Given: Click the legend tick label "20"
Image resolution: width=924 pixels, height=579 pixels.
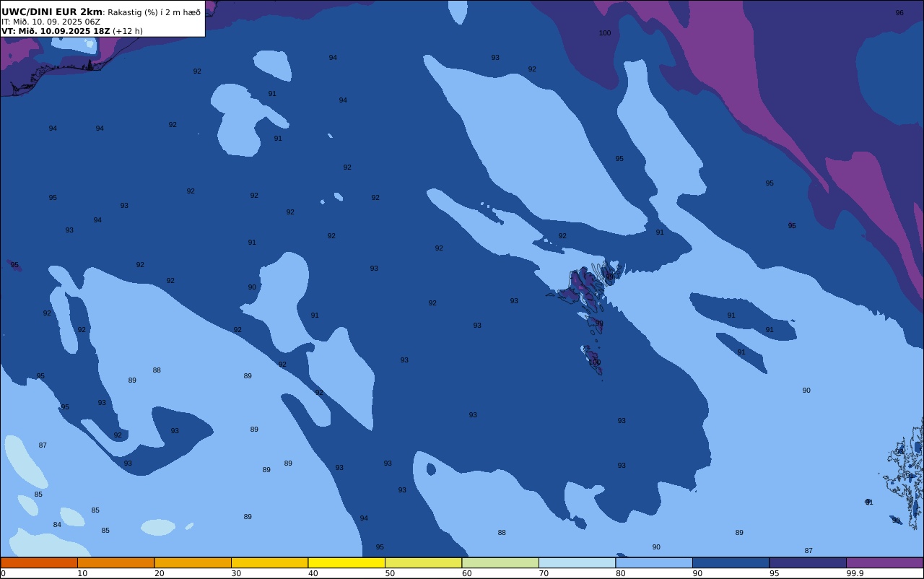Looking at the screenshot, I should click(160, 573).
